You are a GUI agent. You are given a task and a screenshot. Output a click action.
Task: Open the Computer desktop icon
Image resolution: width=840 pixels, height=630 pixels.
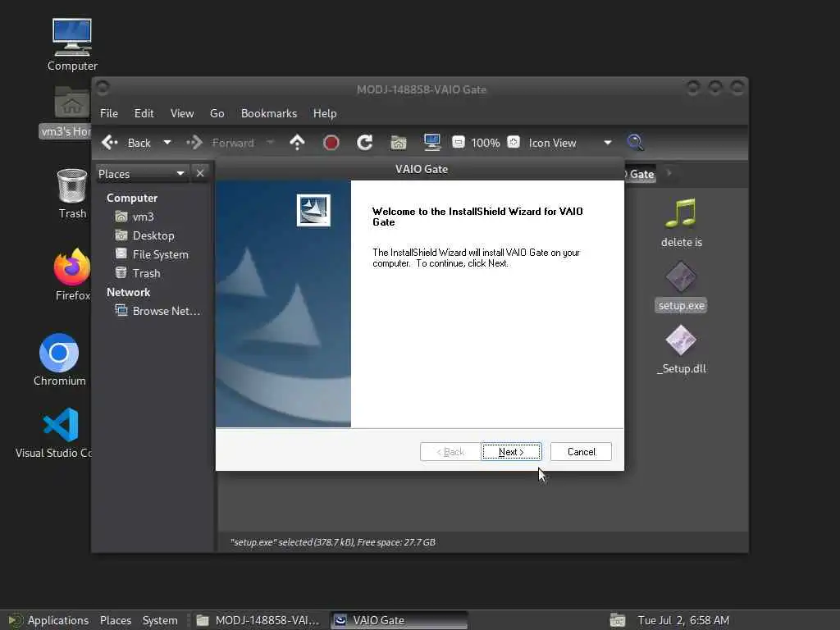[x=72, y=45]
